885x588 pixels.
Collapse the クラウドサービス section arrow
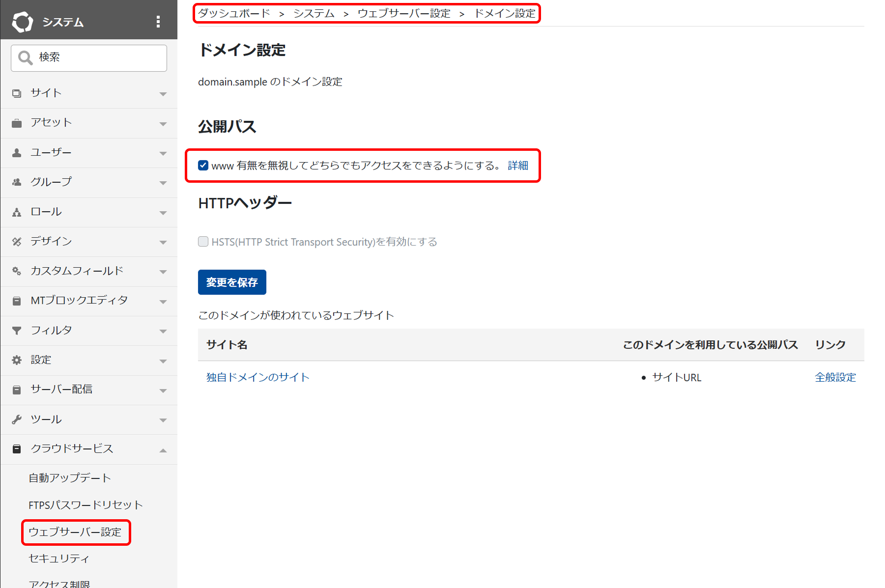click(163, 450)
